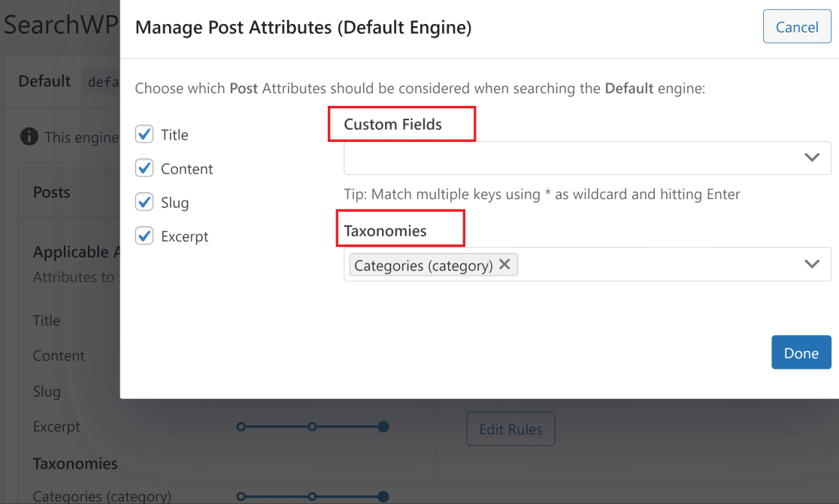Toggle the Content checkbox

pos(144,168)
